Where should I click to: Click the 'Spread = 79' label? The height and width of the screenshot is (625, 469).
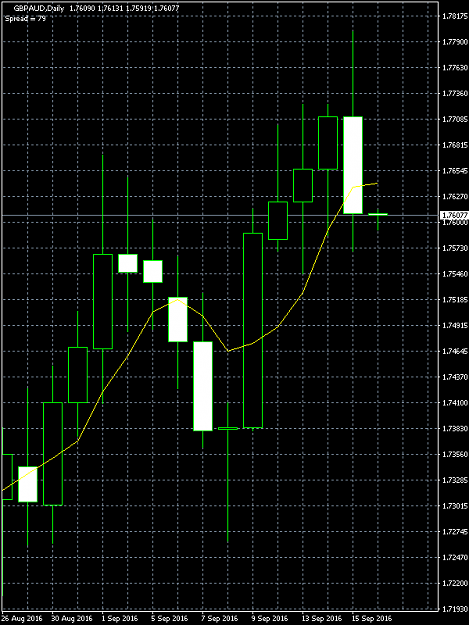26,18
